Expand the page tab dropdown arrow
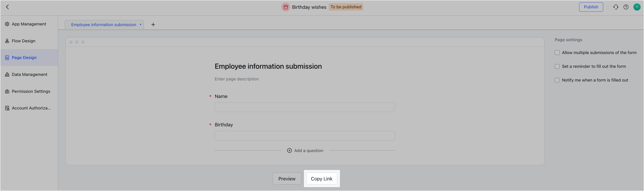 (141, 25)
